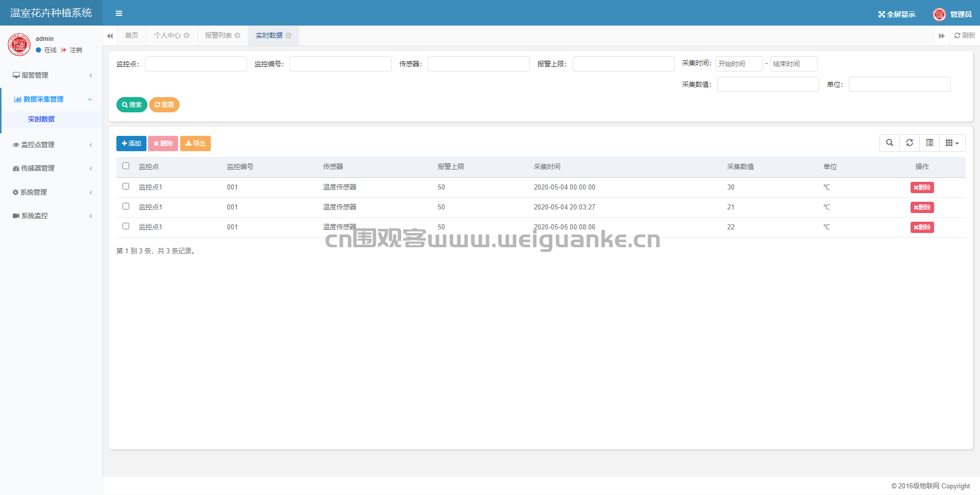The height and width of the screenshot is (495, 980).
Task: Click the 导出 export button
Action: pos(195,144)
